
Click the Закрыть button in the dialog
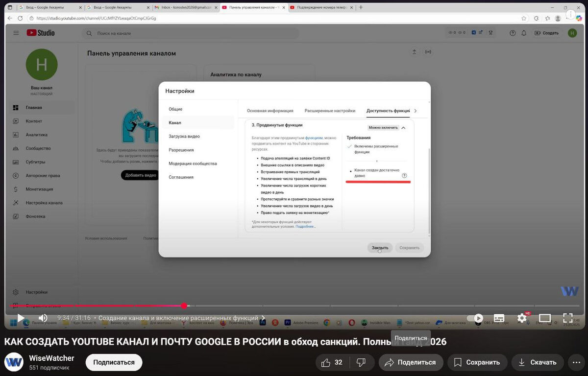pos(380,248)
